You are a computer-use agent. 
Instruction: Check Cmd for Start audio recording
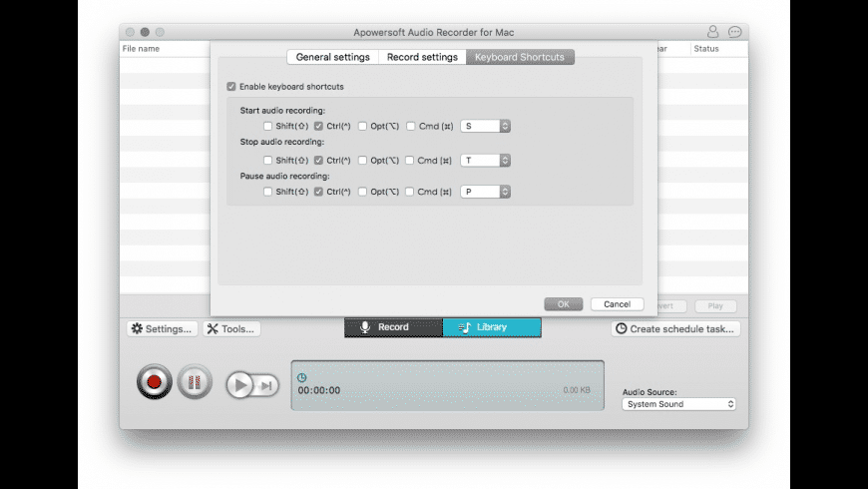(x=411, y=127)
